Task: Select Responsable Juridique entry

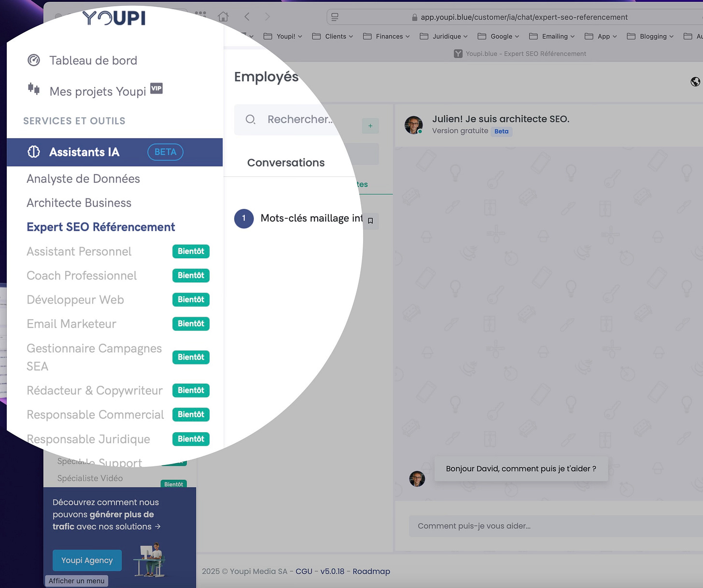Action: click(x=88, y=439)
